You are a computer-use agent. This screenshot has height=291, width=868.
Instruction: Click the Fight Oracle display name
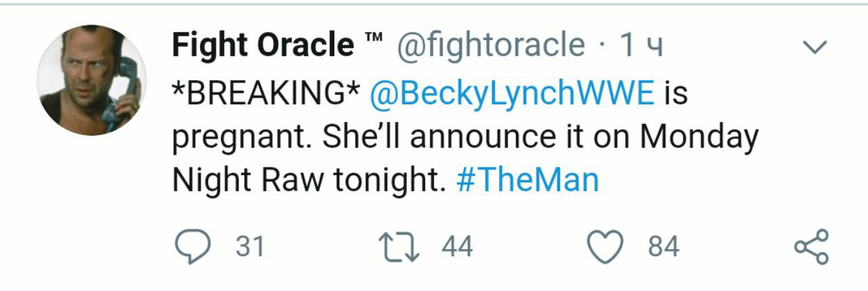pyautogui.click(x=262, y=45)
